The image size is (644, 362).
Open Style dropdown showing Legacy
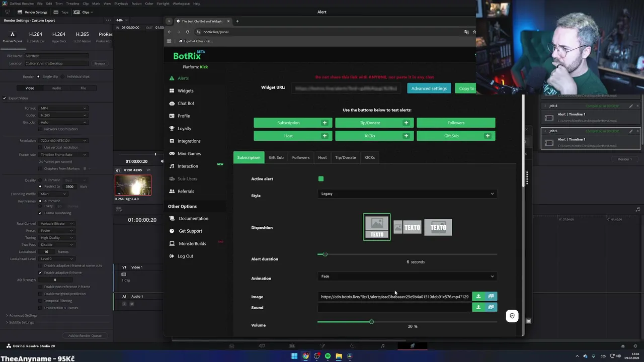(x=408, y=194)
